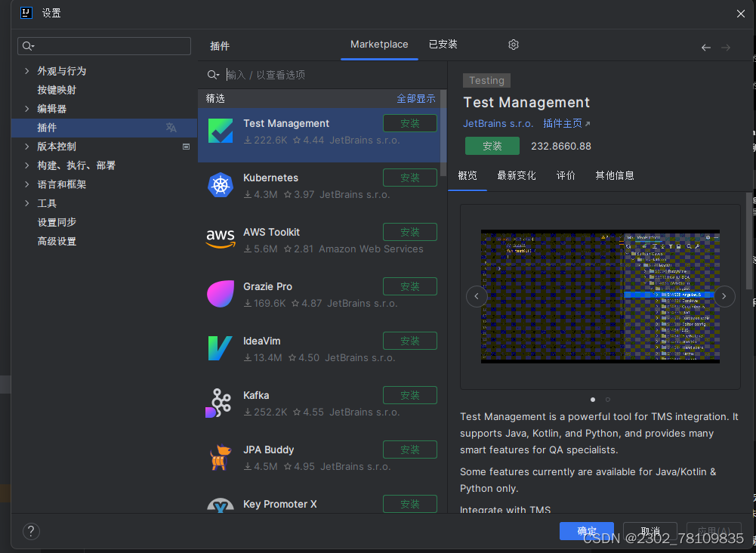Screen dimensions: 756x553
Task: Open the 评价 details tab
Action: pos(566,175)
